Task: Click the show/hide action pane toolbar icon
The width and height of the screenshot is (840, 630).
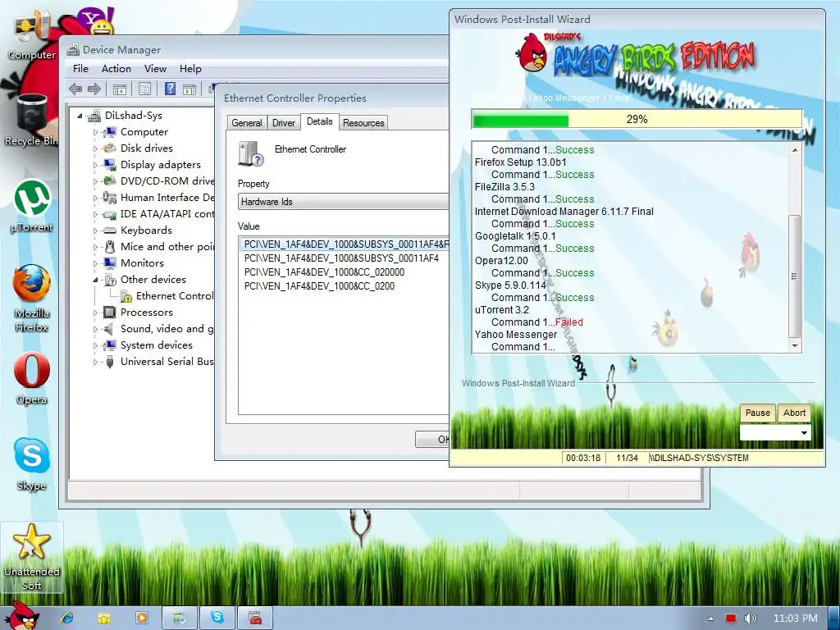Action: [x=189, y=89]
